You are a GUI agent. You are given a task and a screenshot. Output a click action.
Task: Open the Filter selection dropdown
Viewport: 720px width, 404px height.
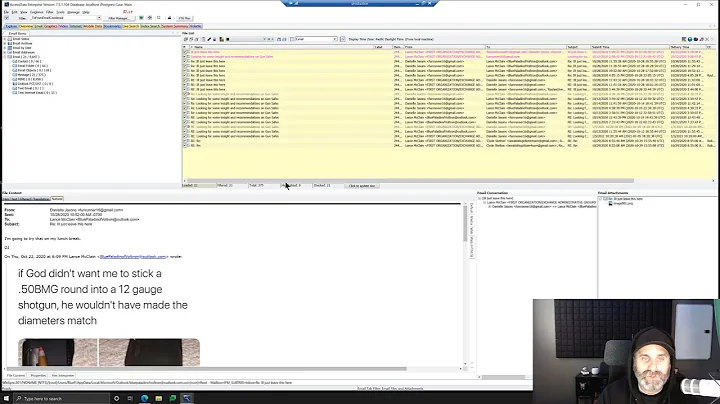pos(99,18)
